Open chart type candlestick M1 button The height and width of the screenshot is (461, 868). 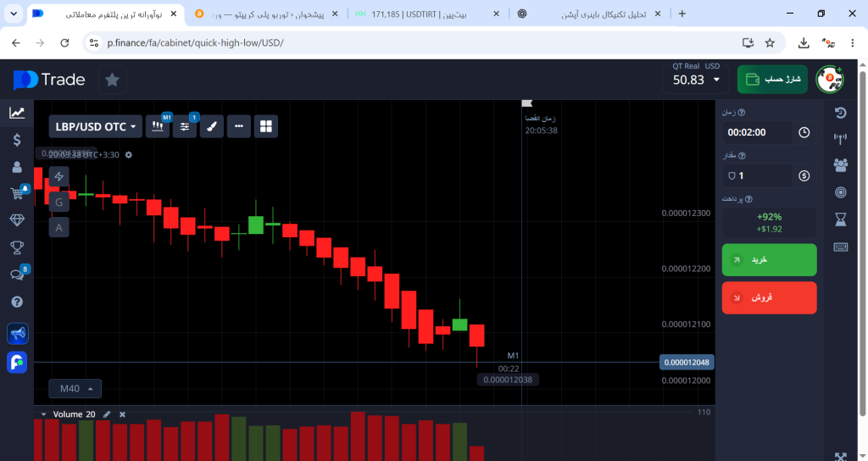click(x=158, y=127)
